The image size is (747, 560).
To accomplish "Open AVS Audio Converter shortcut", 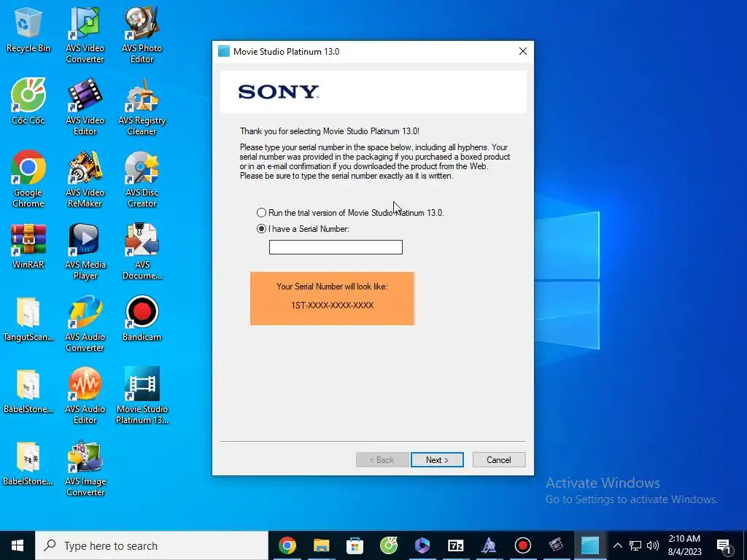I will 85,324.
